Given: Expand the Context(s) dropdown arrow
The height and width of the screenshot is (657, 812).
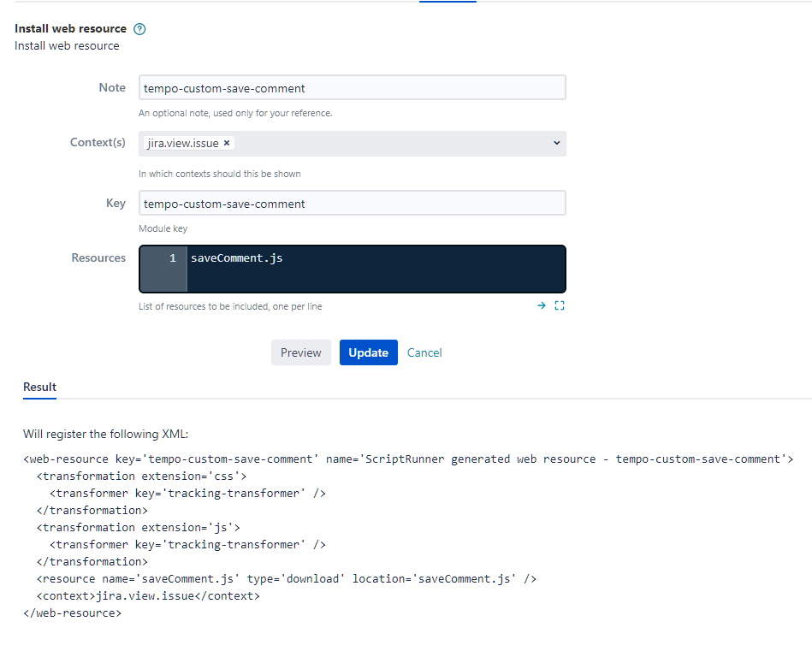Looking at the screenshot, I should (x=557, y=143).
